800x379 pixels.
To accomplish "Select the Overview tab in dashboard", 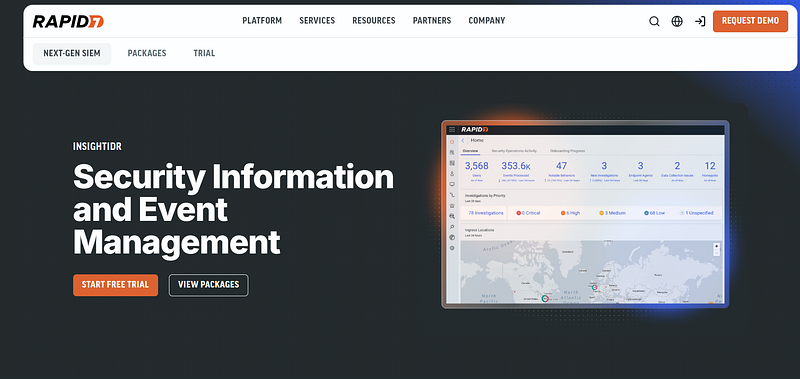I will point(470,151).
